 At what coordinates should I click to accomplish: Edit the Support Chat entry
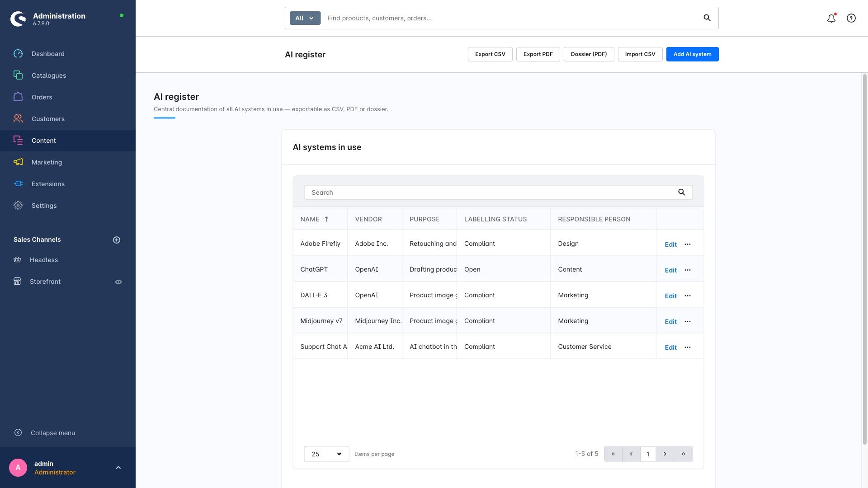point(671,347)
